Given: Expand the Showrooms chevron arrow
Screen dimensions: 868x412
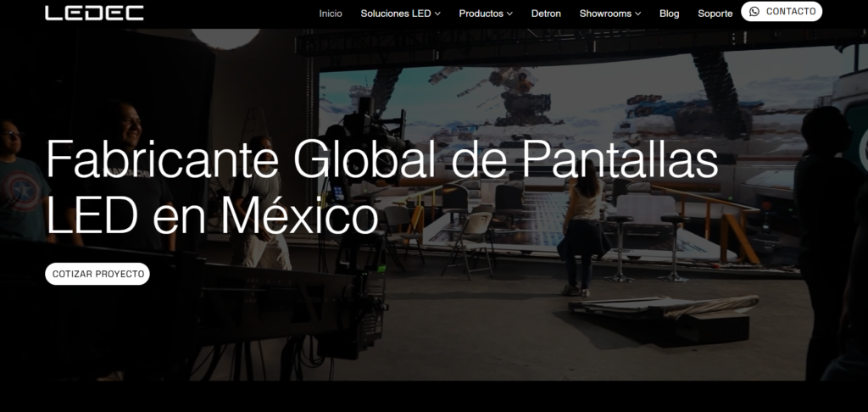Looking at the screenshot, I should [x=637, y=14].
